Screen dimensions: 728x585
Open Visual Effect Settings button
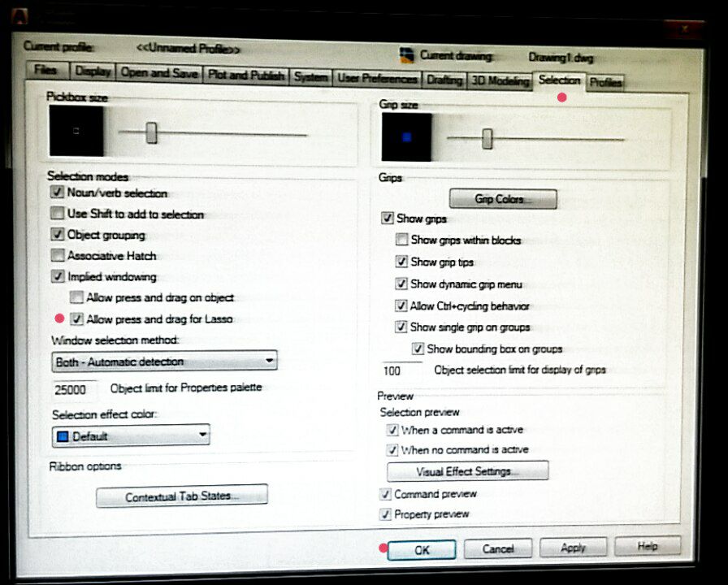[467, 471]
